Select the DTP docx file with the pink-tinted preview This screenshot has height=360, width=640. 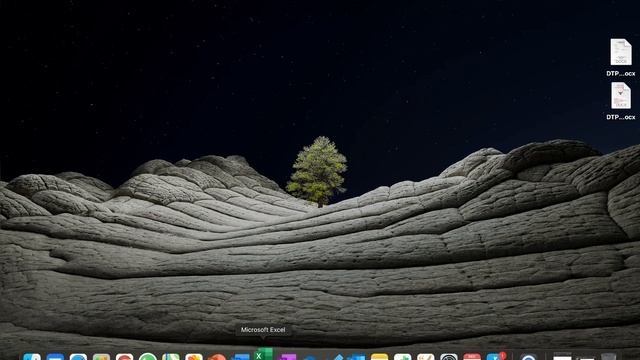621,96
